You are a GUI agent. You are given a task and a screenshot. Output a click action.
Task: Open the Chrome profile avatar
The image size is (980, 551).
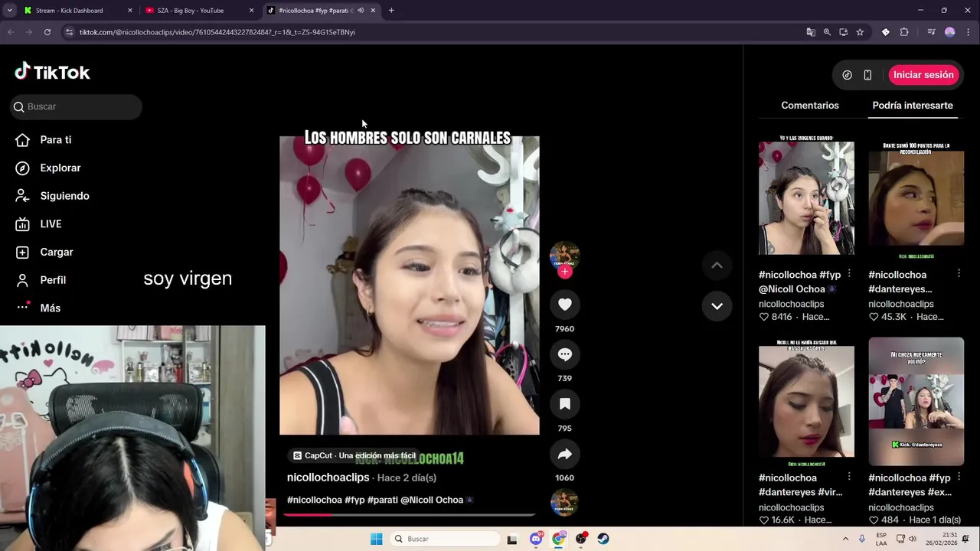tap(950, 32)
